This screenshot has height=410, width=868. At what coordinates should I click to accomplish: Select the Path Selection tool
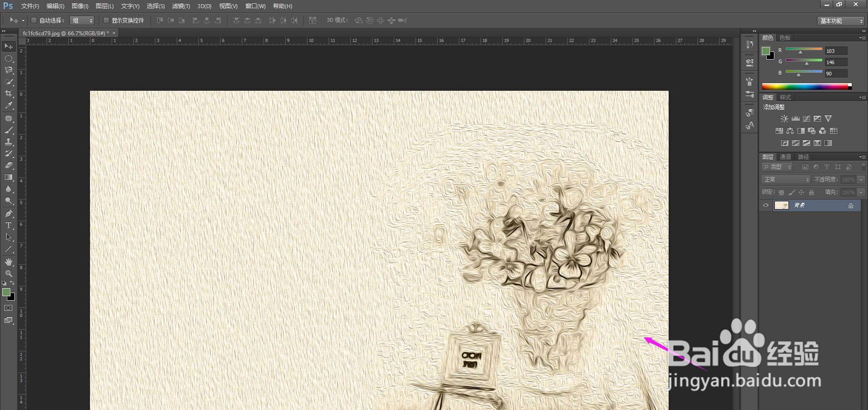9,237
